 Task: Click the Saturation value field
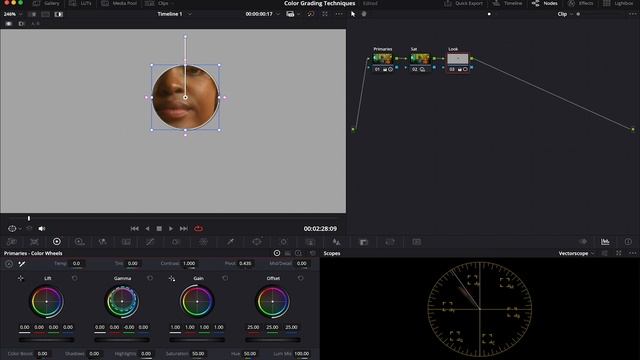(198, 354)
